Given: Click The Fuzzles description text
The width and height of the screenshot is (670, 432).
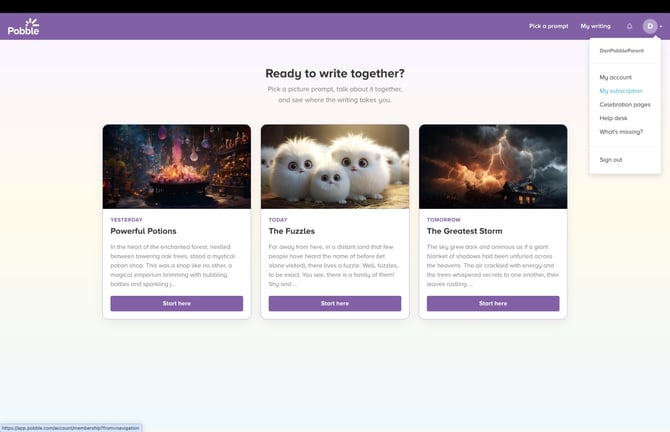Looking at the screenshot, I should [x=333, y=265].
